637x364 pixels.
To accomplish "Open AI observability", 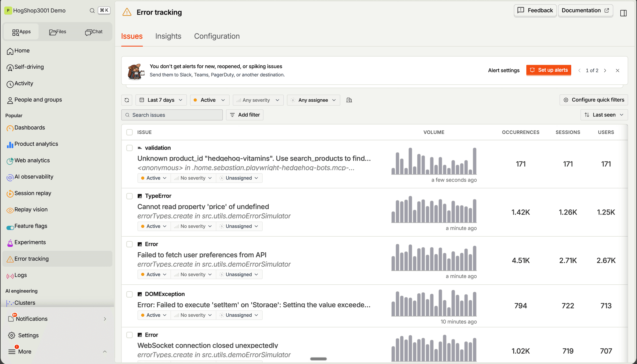I will click(x=57, y=177).
